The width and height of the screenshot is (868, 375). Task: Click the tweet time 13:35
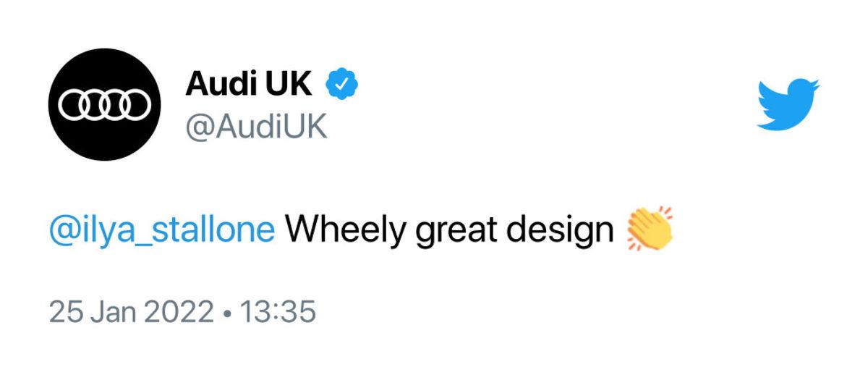tap(278, 313)
